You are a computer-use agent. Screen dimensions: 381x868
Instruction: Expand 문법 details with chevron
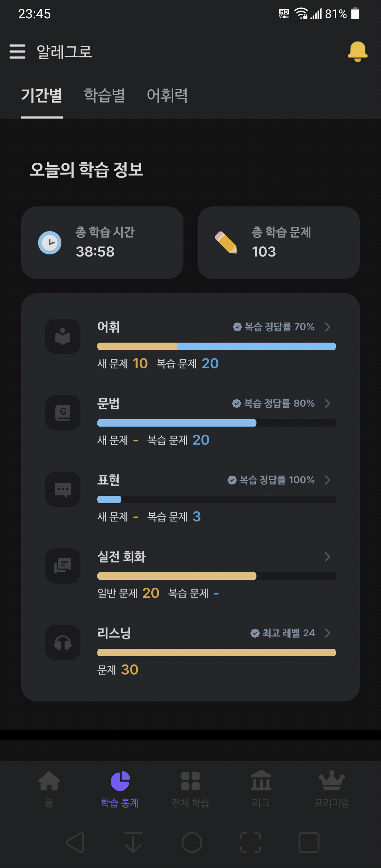[327, 403]
